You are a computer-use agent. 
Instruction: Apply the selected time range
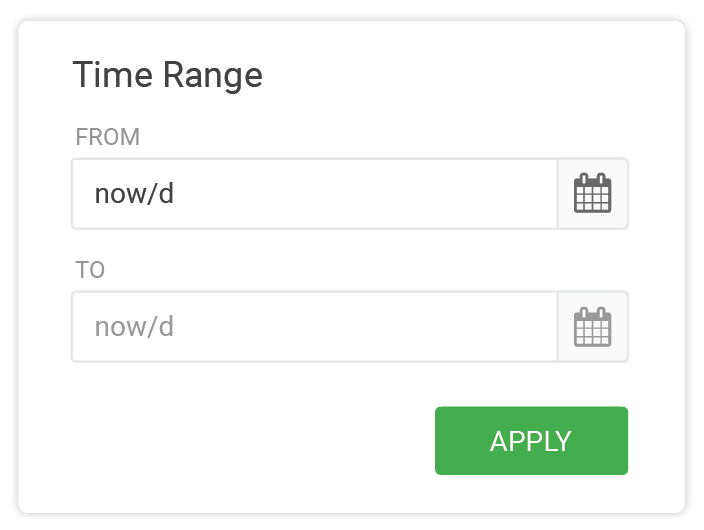531,441
